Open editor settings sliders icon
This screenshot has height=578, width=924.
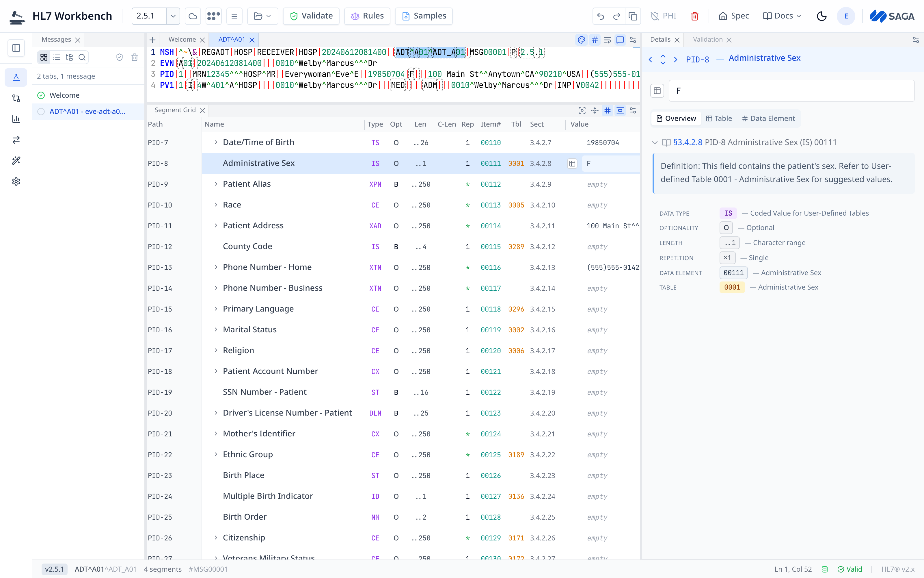633,40
